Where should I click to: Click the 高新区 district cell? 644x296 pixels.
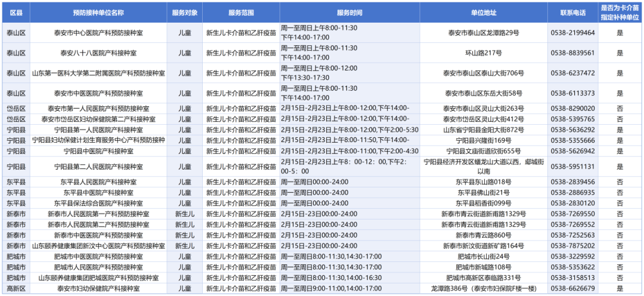tap(16, 289)
